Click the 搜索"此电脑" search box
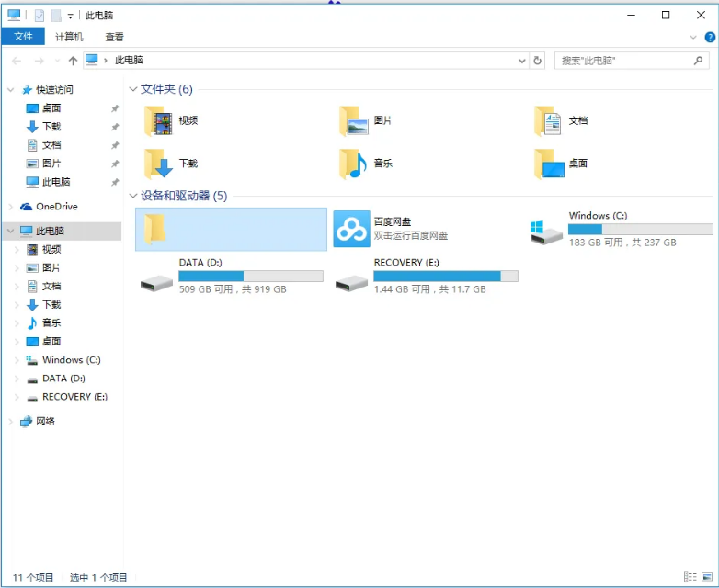Image resolution: width=719 pixels, height=588 pixels. click(625, 60)
